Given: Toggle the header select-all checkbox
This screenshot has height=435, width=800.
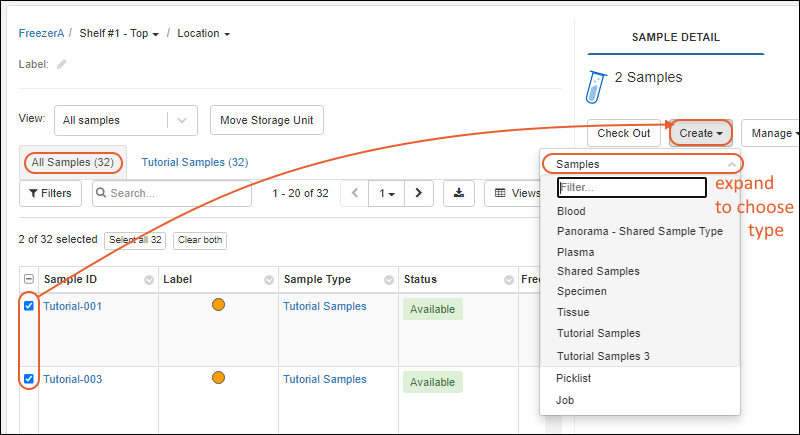Looking at the screenshot, I should coord(29,280).
